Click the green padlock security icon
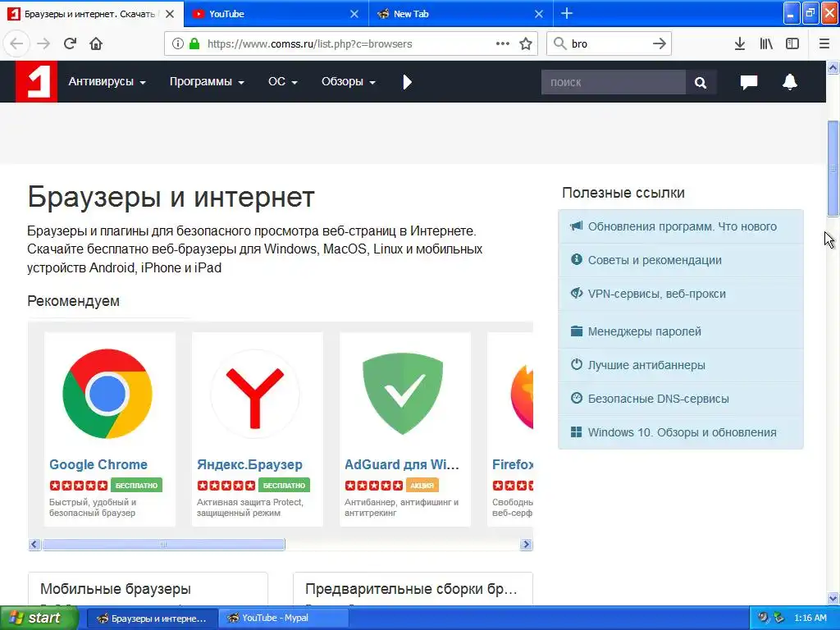Viewport: 840px width, 630px height. coord(194,44)
